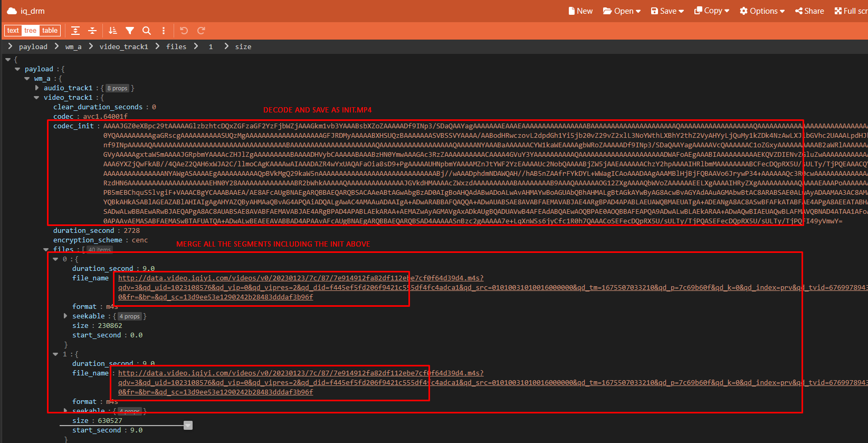This screenshot has height=443, width=868.
Task: Select the codec_init base64 value
Action: [485, 174]
